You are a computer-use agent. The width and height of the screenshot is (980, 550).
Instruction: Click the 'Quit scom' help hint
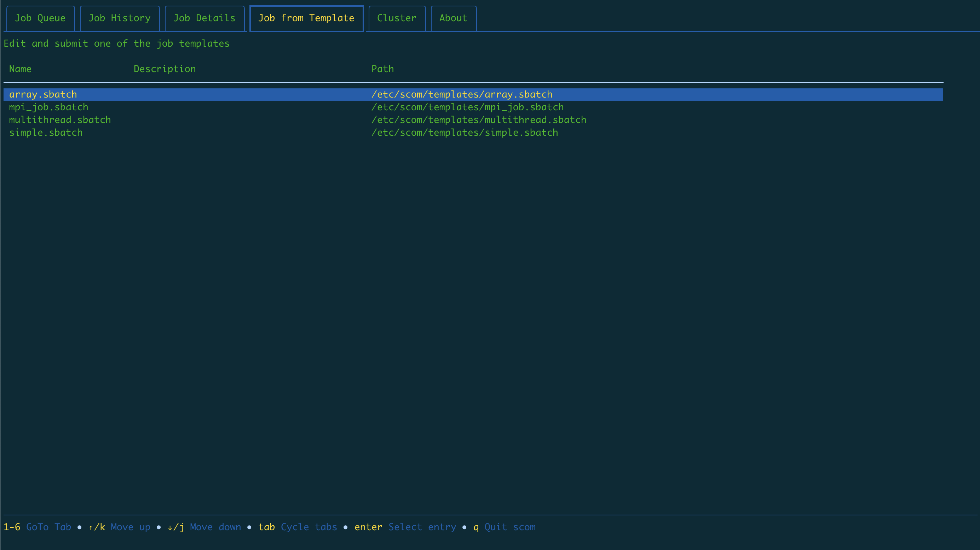click(x=509, y=527)
